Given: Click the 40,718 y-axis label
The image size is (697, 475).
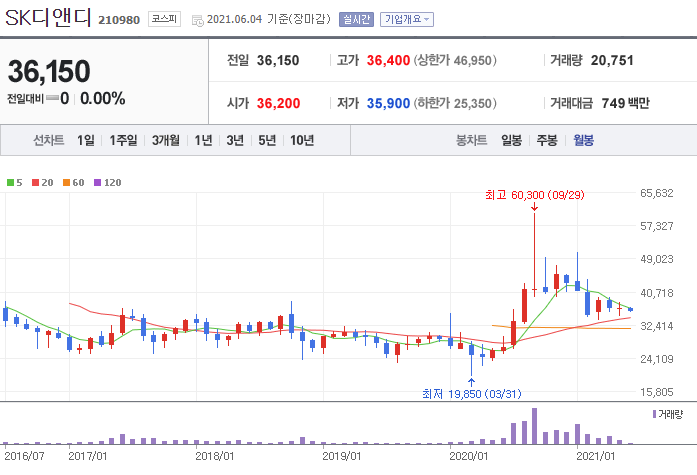Looking at the screenshot, I should tap(657, 293).
